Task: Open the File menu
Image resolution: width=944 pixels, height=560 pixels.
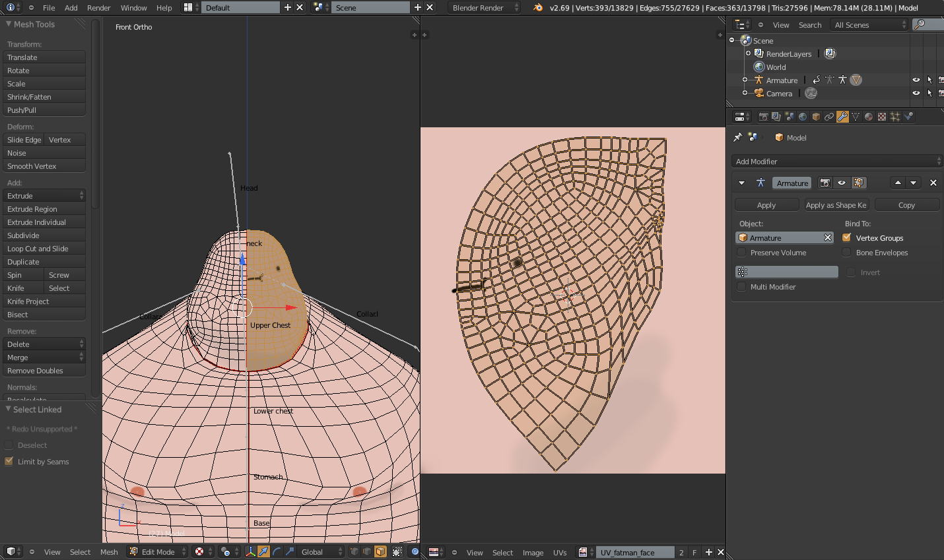Action: (x=49, y=7)
